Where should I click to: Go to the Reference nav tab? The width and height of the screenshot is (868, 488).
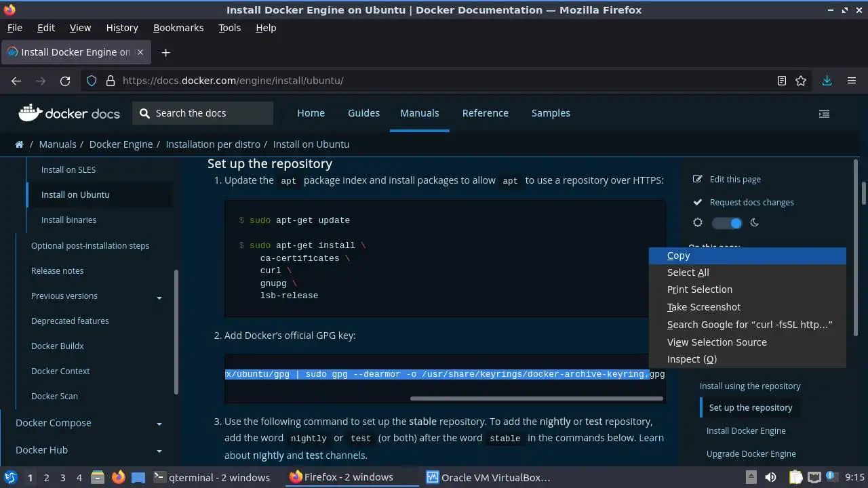tap(485, 113)
